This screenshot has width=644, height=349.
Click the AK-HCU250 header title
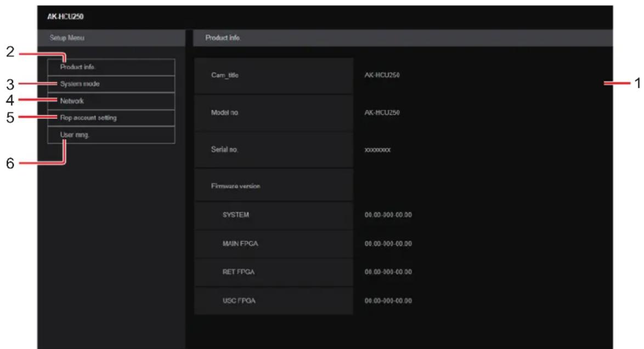(65, 17)
